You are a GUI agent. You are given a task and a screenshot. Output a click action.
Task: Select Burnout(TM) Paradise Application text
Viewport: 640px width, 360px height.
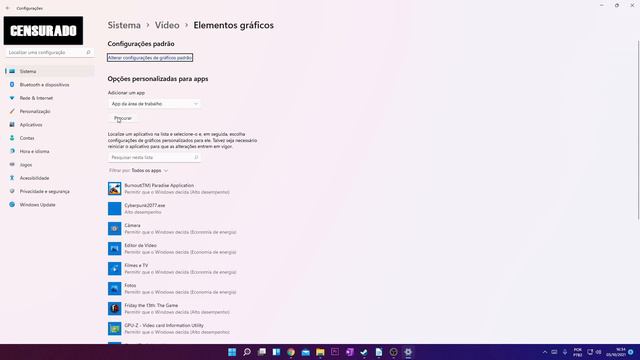click(159, 185)
